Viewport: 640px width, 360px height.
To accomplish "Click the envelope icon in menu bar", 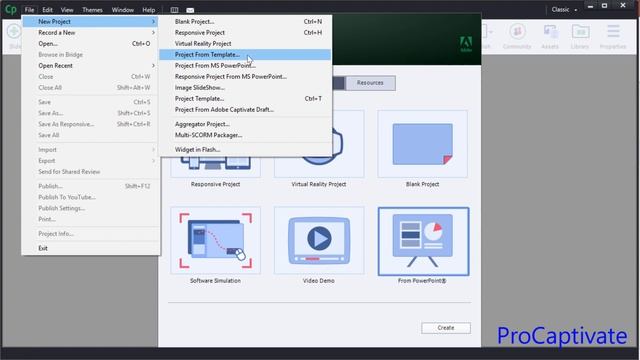I will pyautogui.click(x=190, y=10).
